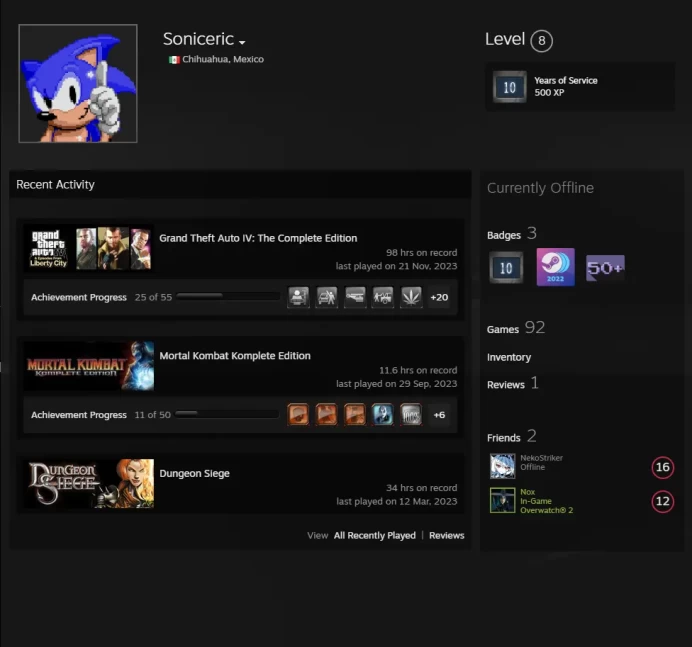Viewport: 692px width, 647px height.
Task: Click the GTA IV achievement progress bar
Action: pyautogui.click(x=228, y=297)
